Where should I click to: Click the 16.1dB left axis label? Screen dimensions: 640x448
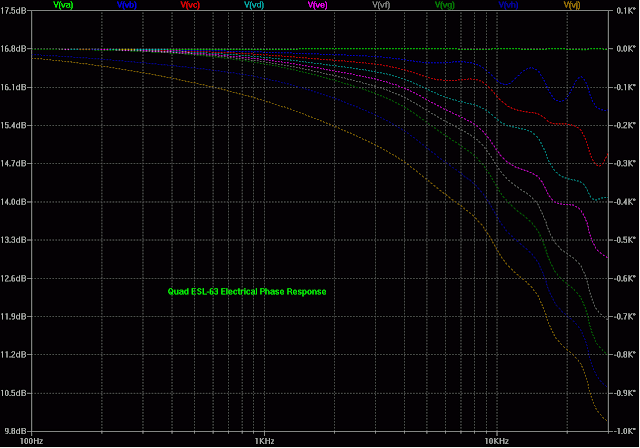click(13, 87)
